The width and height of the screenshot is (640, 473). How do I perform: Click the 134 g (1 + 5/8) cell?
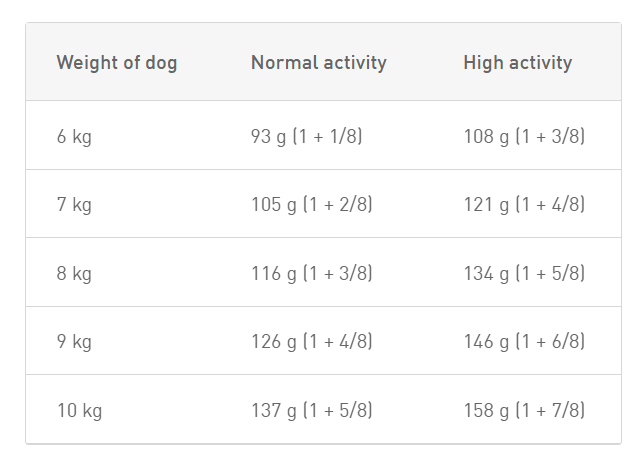click(524, 273)
